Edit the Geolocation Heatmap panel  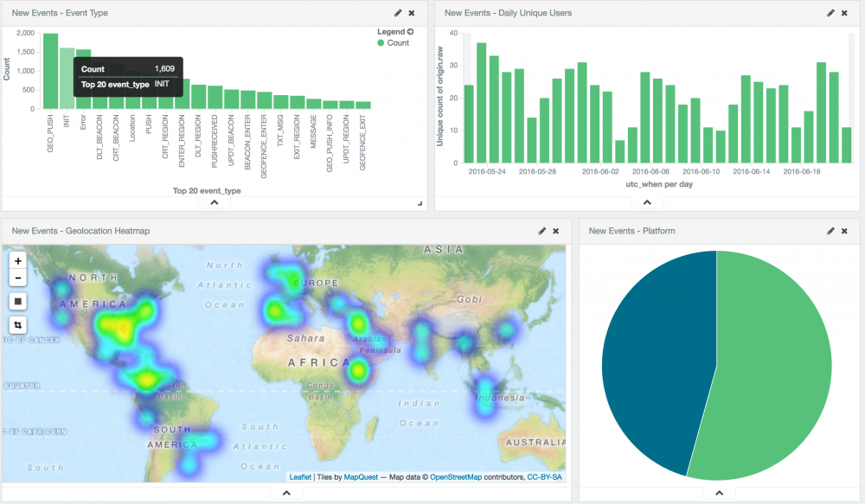pos(542,231)
